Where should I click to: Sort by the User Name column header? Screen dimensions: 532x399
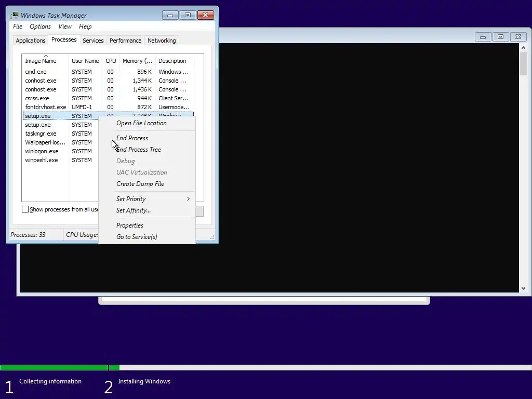tap(86, 61)
